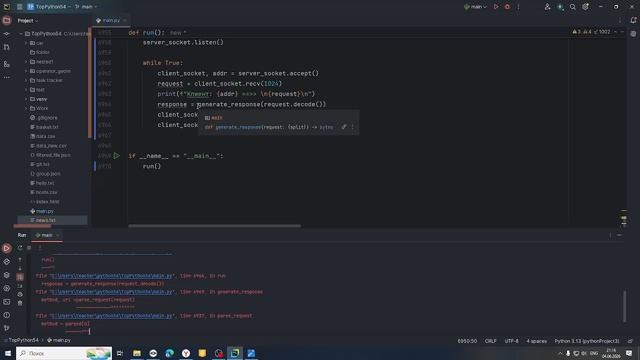640x360 pixels.
Task: Open the Code With Me icon
Action: click(x=547, y=7)
